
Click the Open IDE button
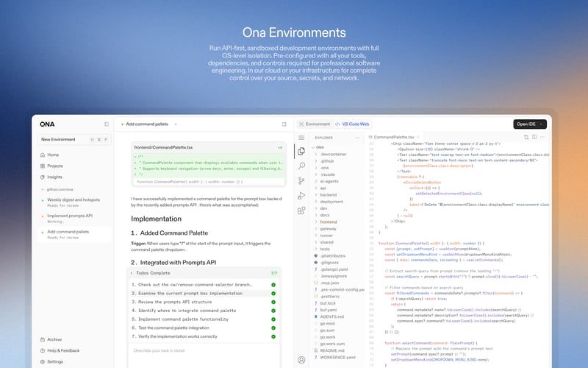pyautogui.click(x=530, y=124)
